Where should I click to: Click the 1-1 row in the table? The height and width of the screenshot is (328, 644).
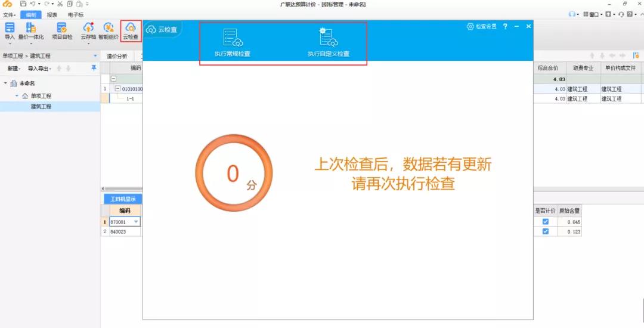[x=130, y=99]
